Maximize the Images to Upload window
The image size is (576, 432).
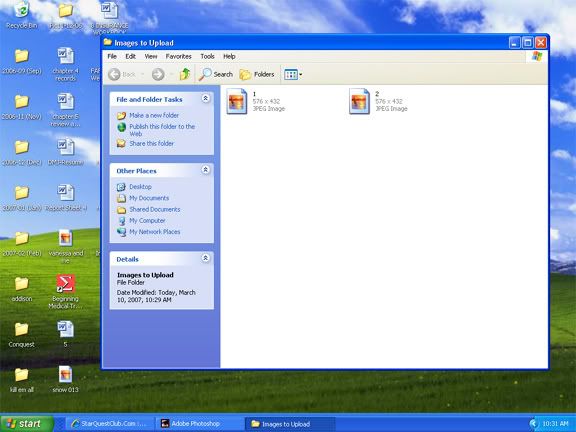click(x=528, y=43)
